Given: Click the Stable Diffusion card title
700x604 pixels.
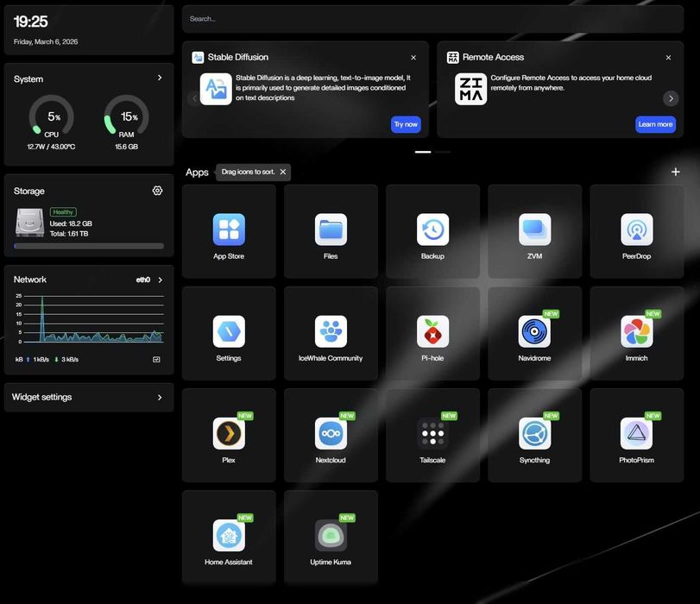Looking at the screenshot, I should click(x=238, y=57).
